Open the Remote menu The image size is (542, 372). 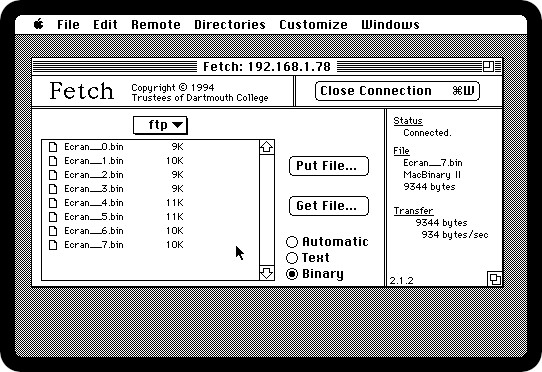click(156, 25)
